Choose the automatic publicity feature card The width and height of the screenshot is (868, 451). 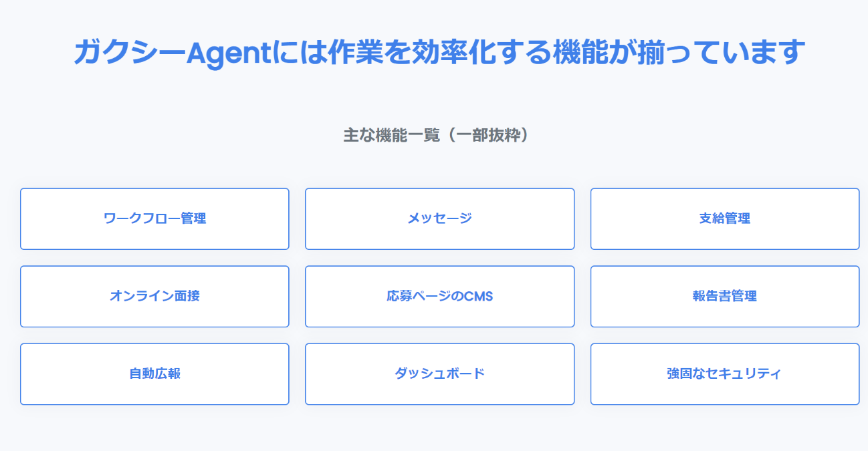[x=154, y=373]
